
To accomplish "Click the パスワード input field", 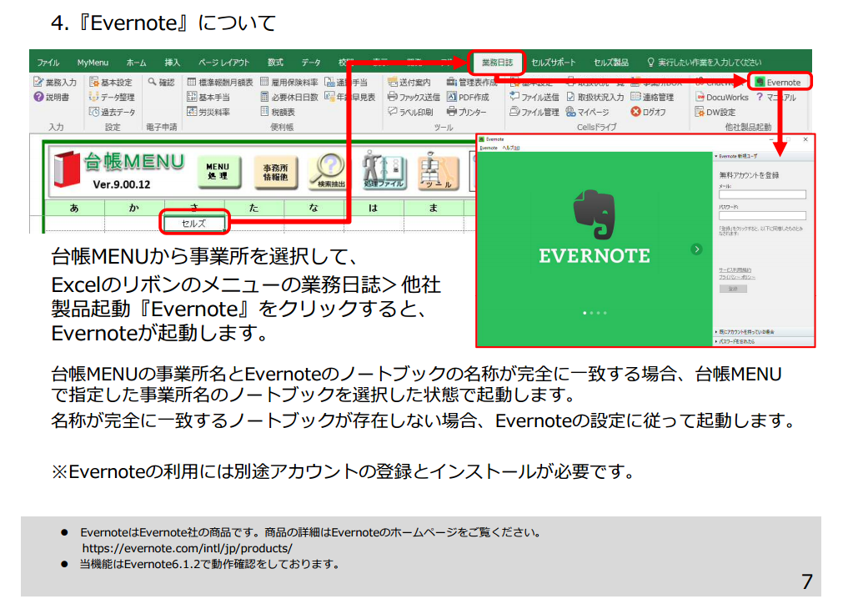I will pos(762,215).
